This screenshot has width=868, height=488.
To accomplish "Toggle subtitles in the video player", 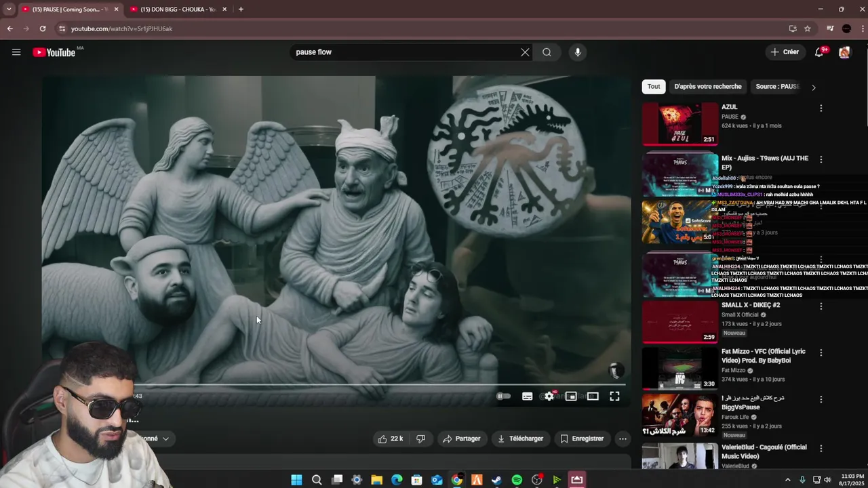I will pyautogui.click(x=527, y=396).
